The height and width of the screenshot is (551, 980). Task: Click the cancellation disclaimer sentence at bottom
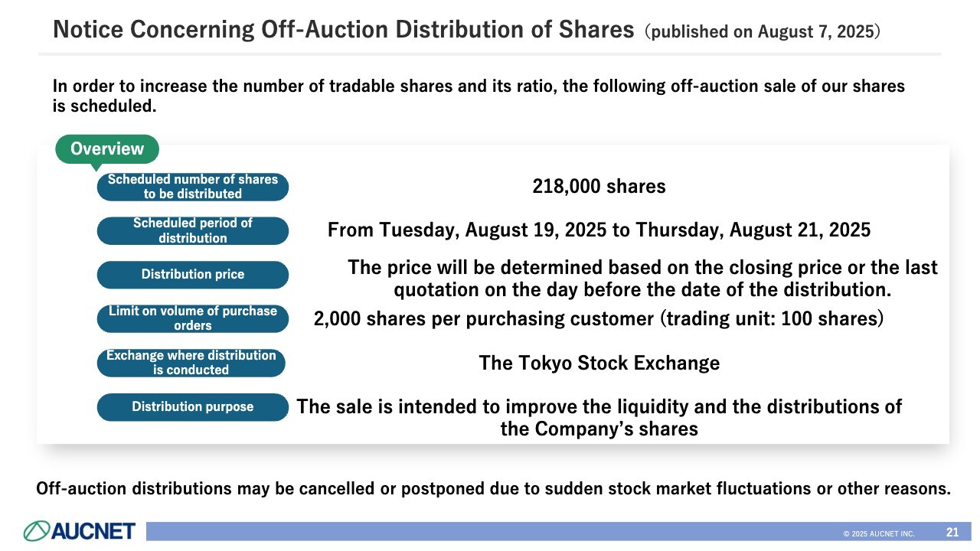(493, 488)
